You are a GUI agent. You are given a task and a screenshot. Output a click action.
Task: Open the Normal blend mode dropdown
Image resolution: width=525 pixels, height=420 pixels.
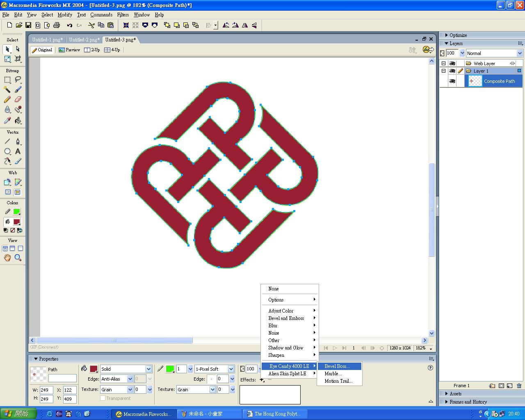pos(520,53)
